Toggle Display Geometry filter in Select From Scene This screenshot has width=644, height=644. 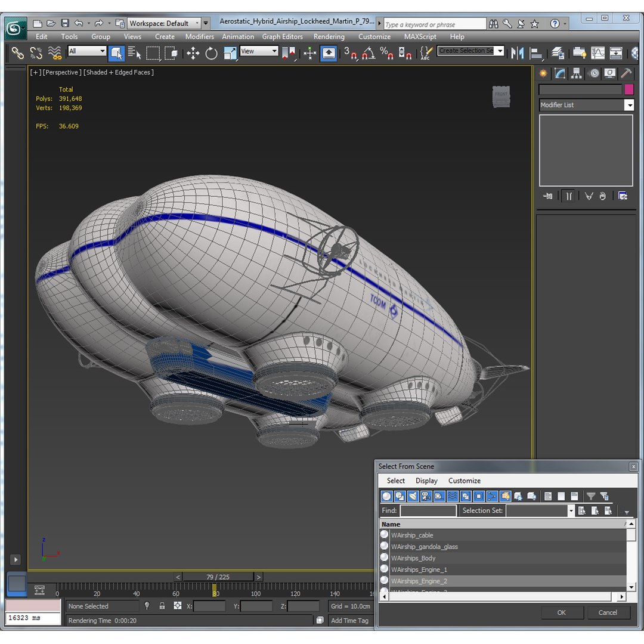coord(386,496)
